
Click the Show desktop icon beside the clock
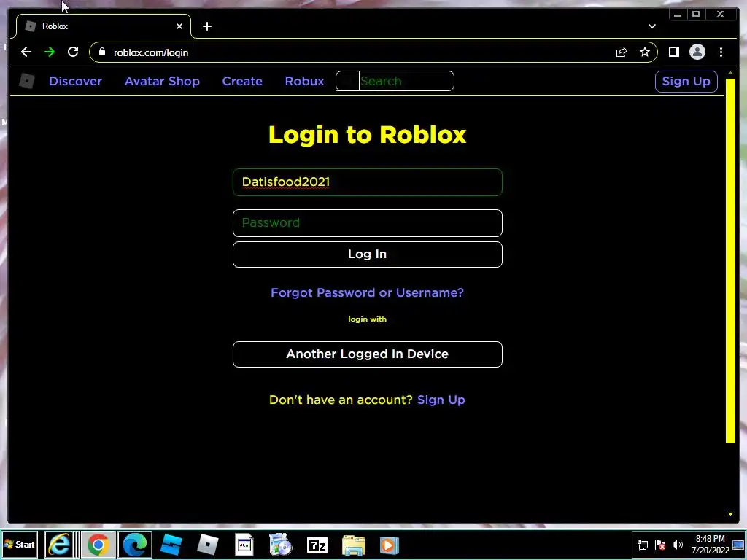pyautogui.click(x=738, y=545)
